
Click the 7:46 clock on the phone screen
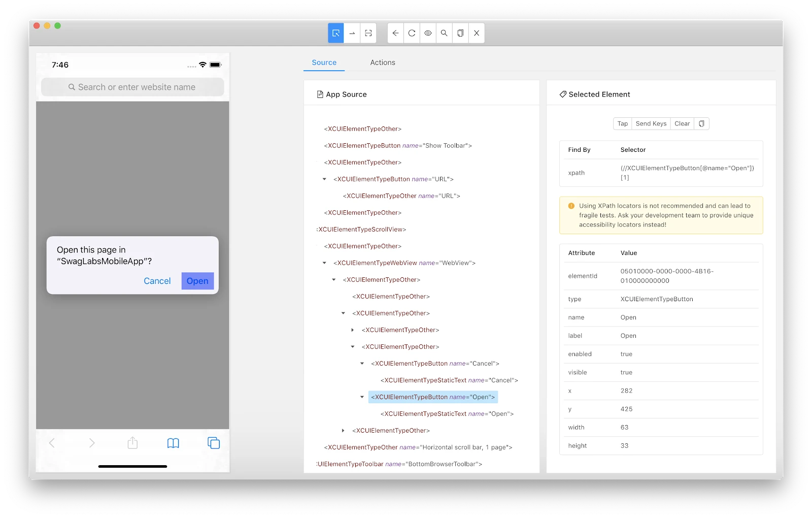60,64
